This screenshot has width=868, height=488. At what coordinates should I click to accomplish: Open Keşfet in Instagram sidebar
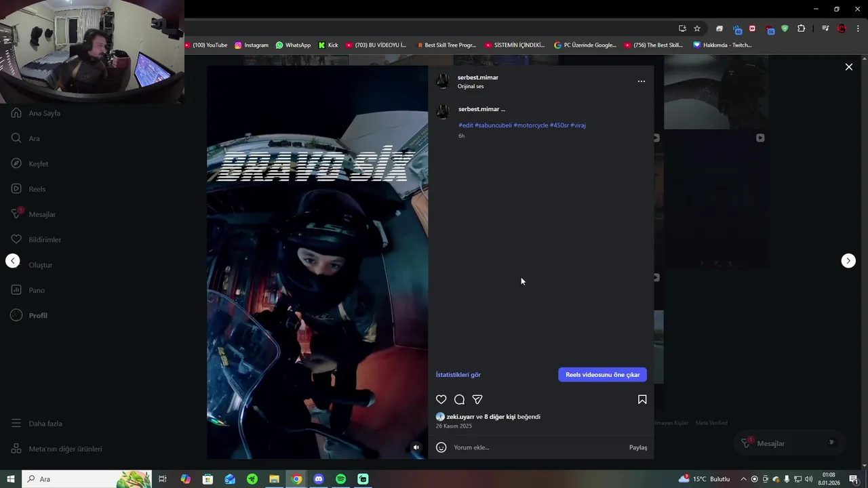pos(30,163)
